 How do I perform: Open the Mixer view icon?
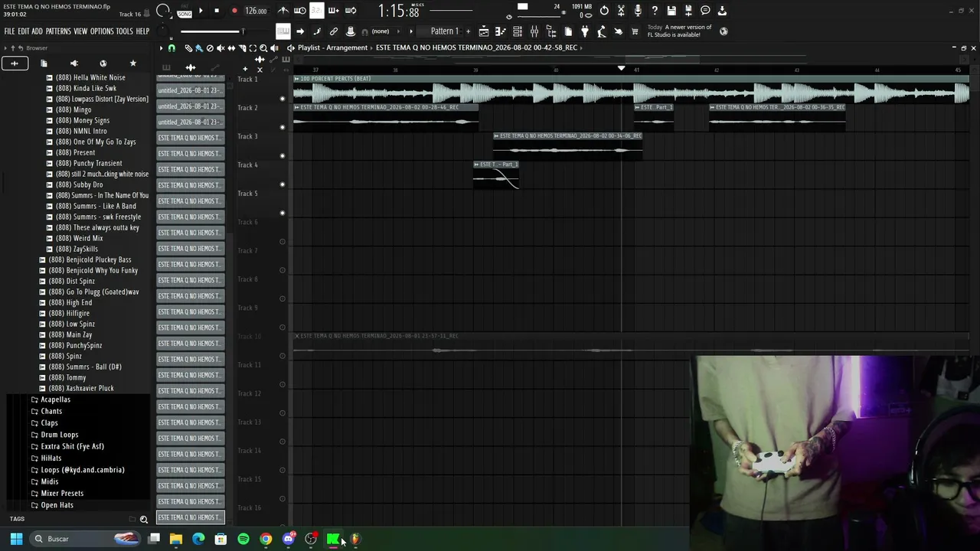(x=534, y=31)
